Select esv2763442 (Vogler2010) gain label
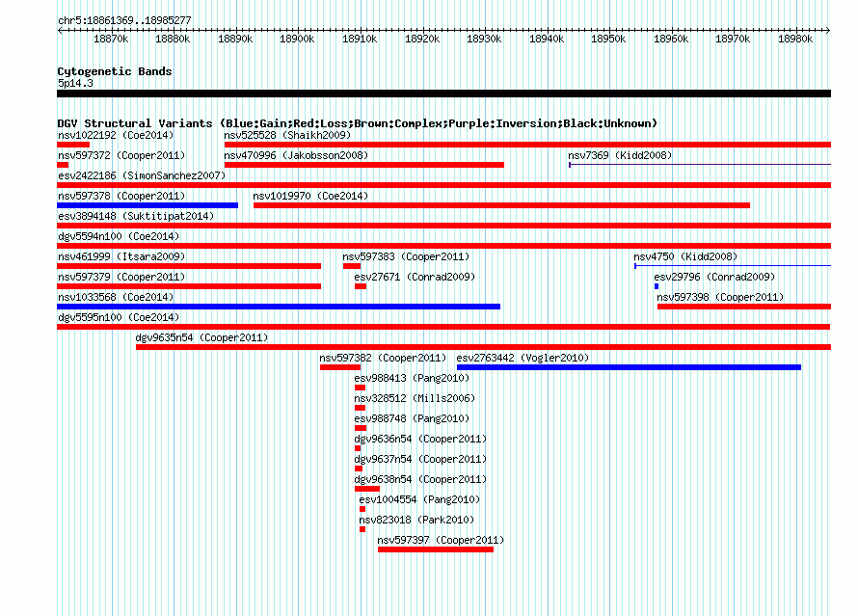The width and height of the screenshot is (858, 616). click(x=523, y=358)
